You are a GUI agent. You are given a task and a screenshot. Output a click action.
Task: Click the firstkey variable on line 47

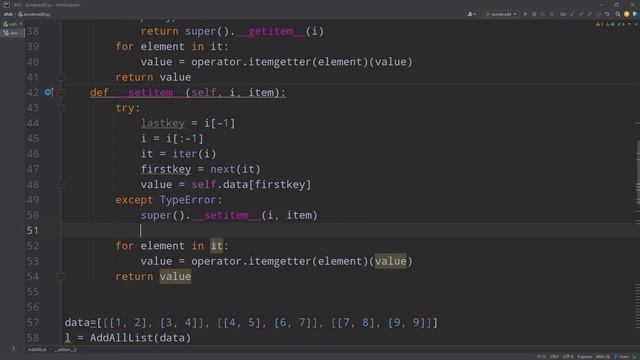166,169
